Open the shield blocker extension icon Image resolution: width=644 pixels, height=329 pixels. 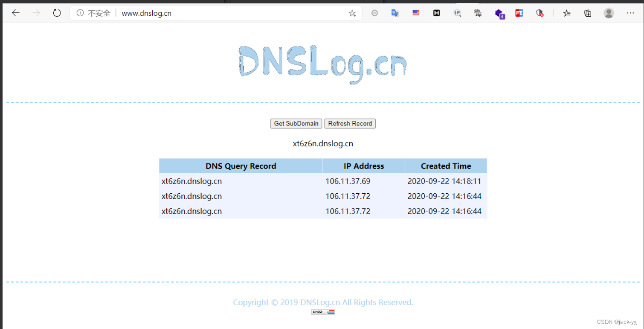tap(540, 13)
